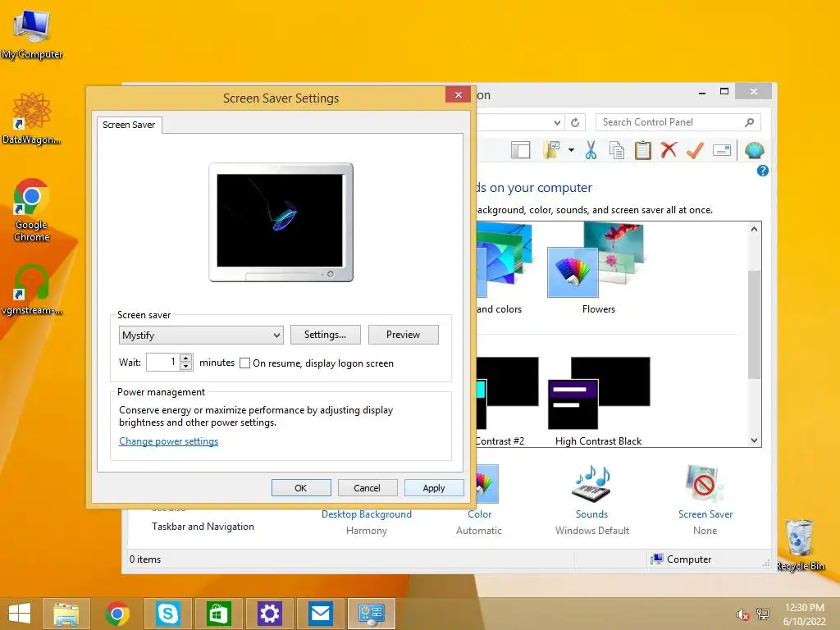Open the Windows Start button
Viewport: 840px width, 630px height.
pos(20,614)
